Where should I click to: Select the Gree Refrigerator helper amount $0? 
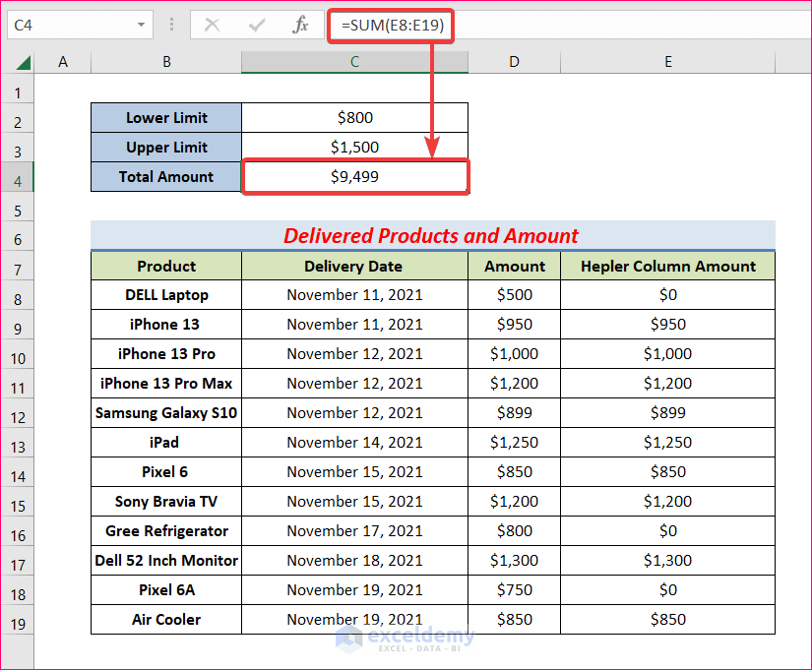point(667,531)
